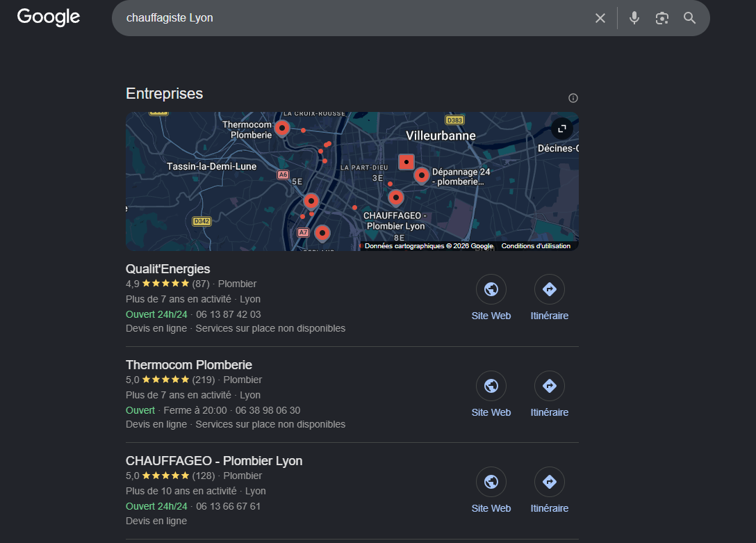This screenshot has height=543, width=756.
Task: Click the D383 road sign on the map
Action: (x=454, y=120)
